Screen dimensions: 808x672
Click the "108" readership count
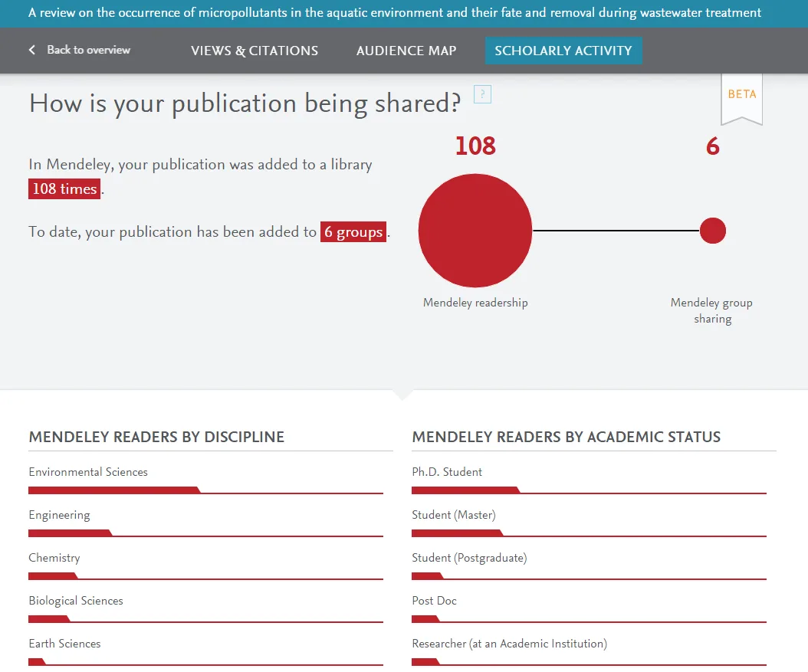475,146
